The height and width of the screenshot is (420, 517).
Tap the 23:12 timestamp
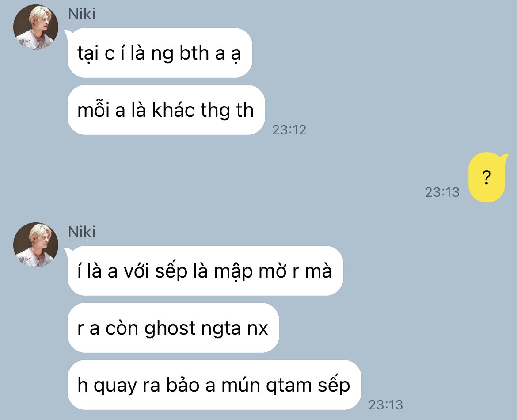[x=289, y=130]
